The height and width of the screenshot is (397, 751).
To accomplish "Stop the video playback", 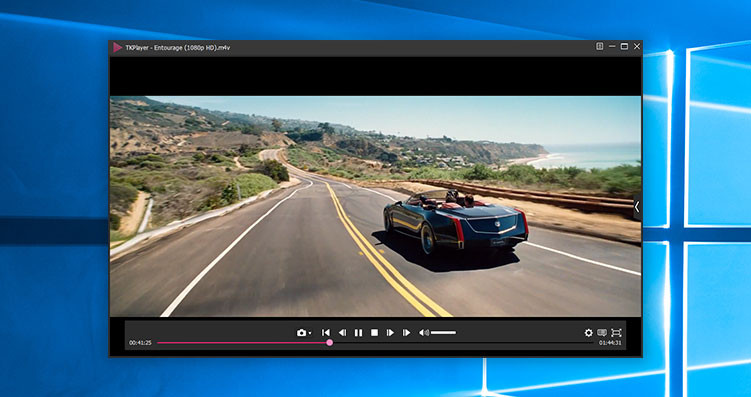I will point(375,332).
